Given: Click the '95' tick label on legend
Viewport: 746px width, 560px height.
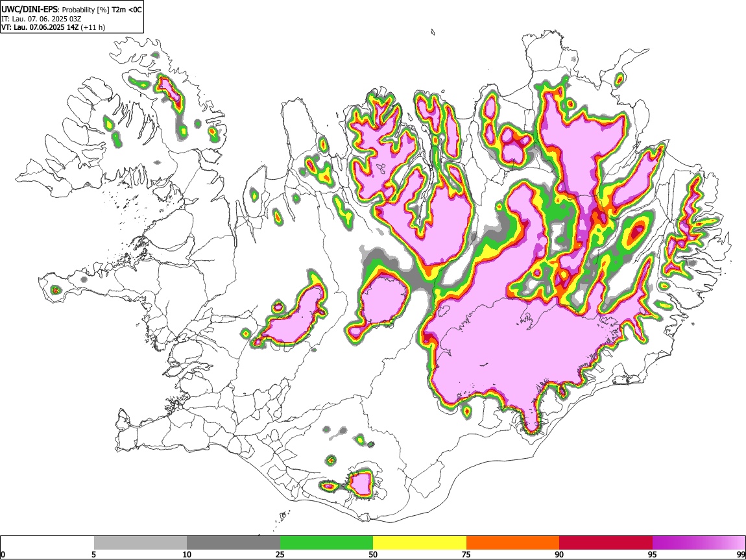Looking at the screenshot, I should [x=653, y=554].
